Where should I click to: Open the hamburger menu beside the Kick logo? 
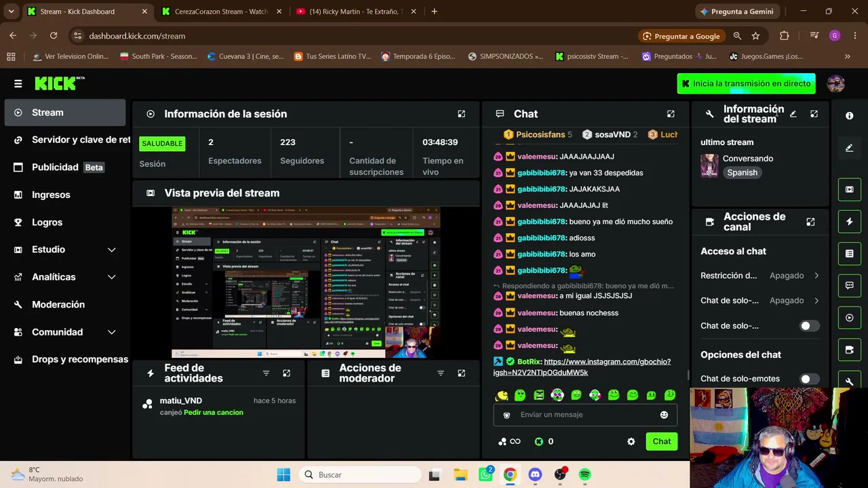click(x=18, y=83)
